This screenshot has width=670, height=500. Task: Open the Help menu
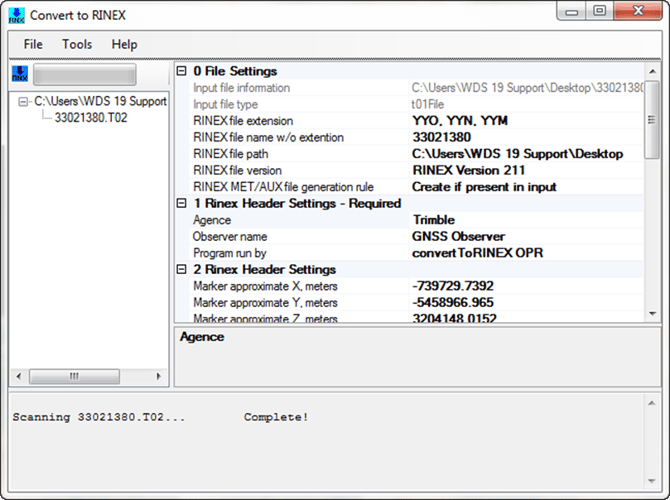point(124,44)
